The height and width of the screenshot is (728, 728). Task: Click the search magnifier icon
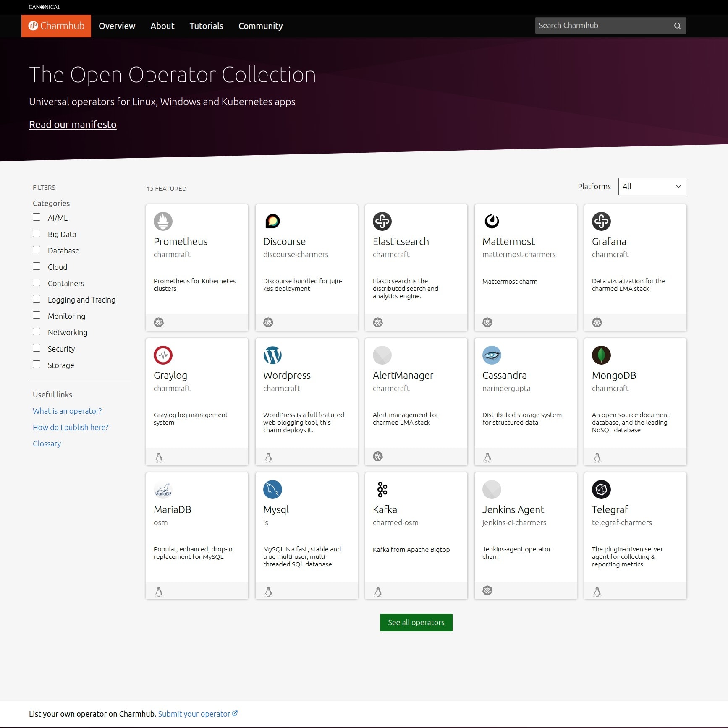[677, 26]
